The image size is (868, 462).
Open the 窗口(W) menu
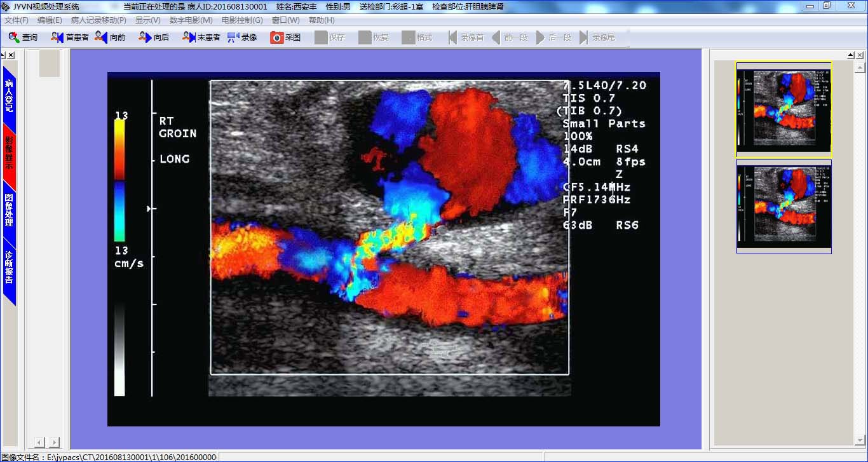click(x=286, y=20)
